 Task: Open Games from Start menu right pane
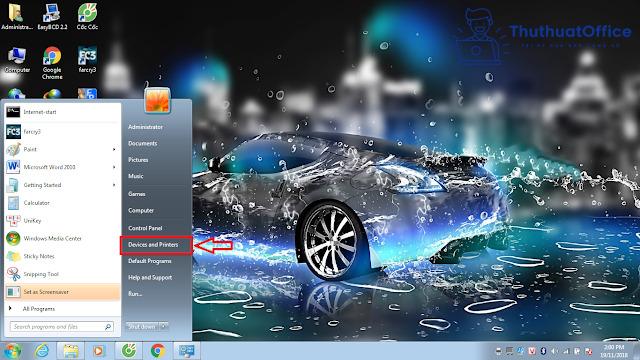137,194
